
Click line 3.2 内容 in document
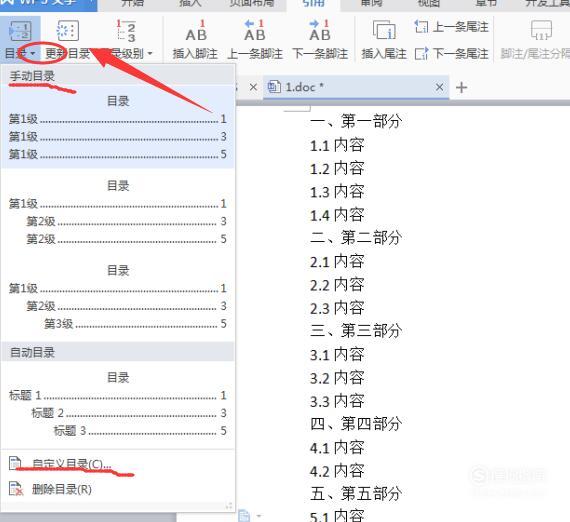(337, 378)
